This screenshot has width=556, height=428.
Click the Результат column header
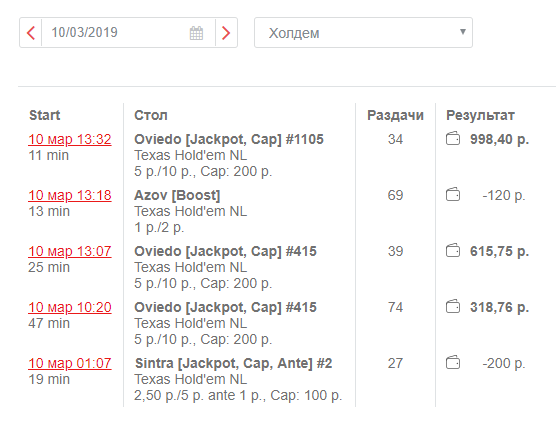480,115
